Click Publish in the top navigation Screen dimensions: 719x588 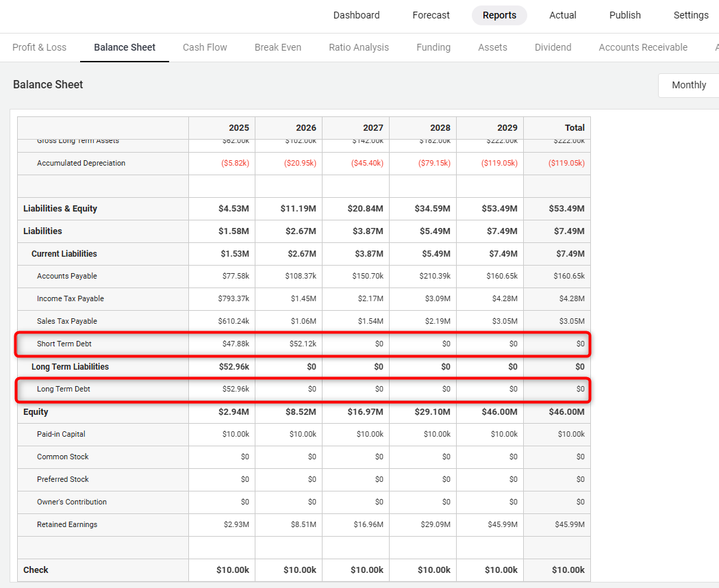tap(625, 15)
